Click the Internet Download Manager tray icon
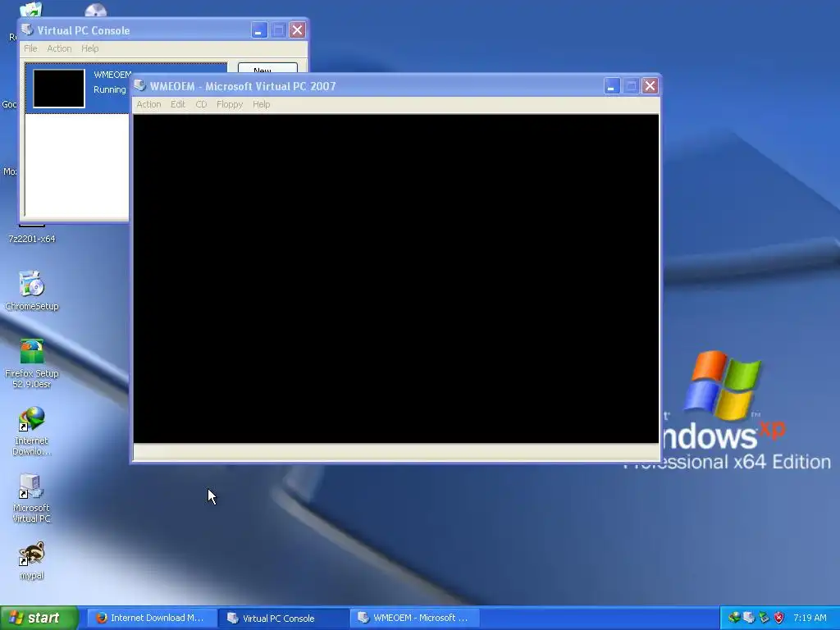840x630 pixels. (x=734, y=618)
